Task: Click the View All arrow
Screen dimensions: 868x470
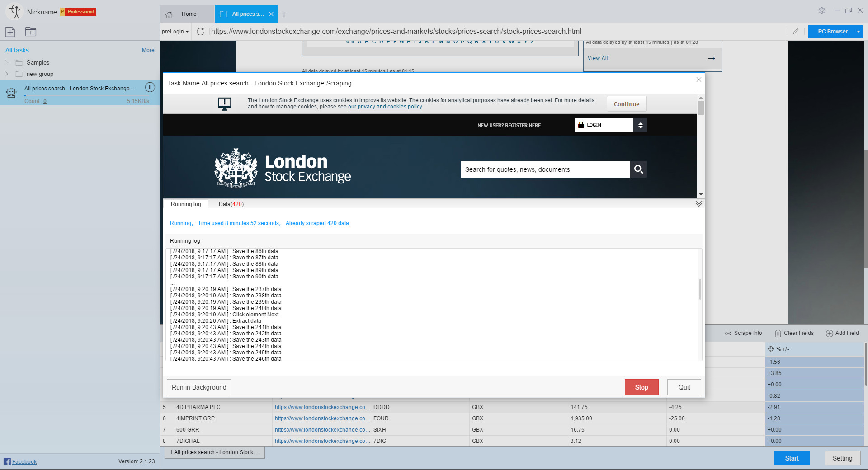Action: click(x=712, y=58)
